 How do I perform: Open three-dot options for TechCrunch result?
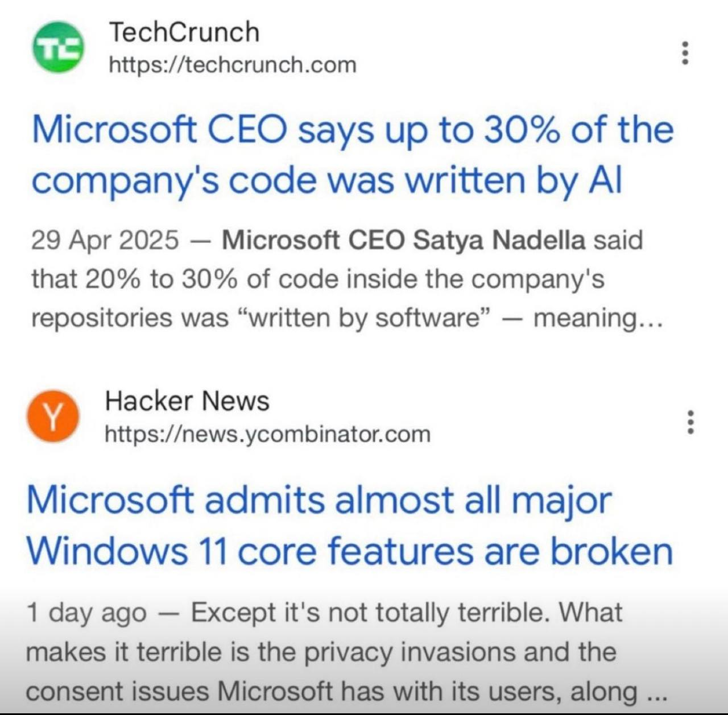tap(685, 53)
